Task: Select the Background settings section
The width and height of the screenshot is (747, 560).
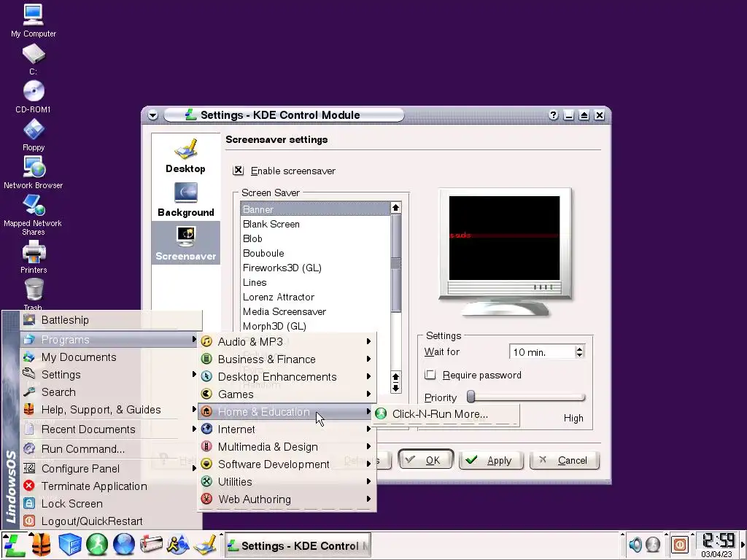Action: [x=186, y=200]
